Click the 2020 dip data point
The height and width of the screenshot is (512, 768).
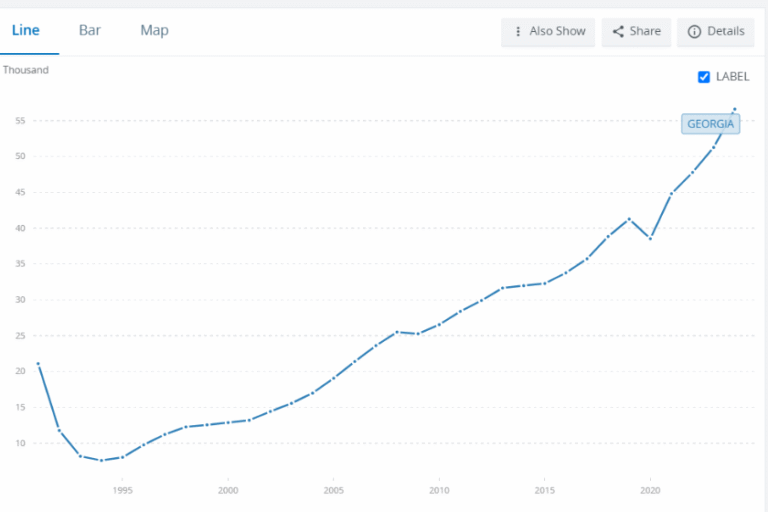click(650, 239)
